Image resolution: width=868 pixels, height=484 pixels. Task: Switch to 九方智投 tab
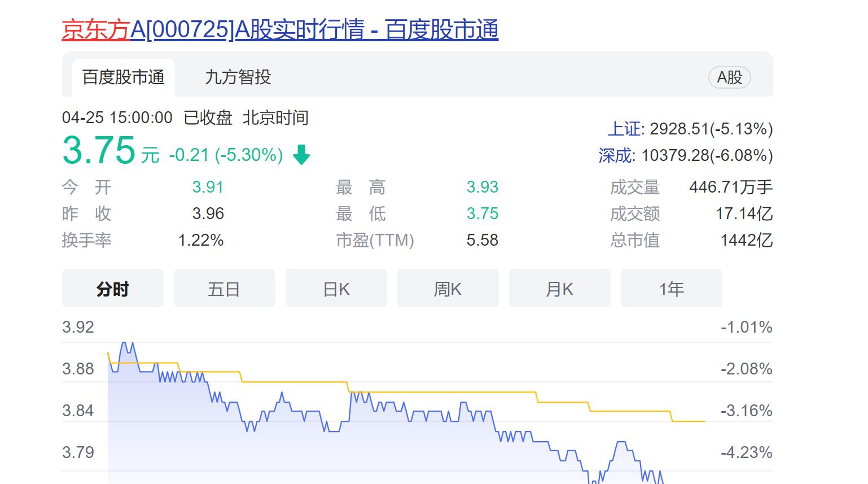238,77
